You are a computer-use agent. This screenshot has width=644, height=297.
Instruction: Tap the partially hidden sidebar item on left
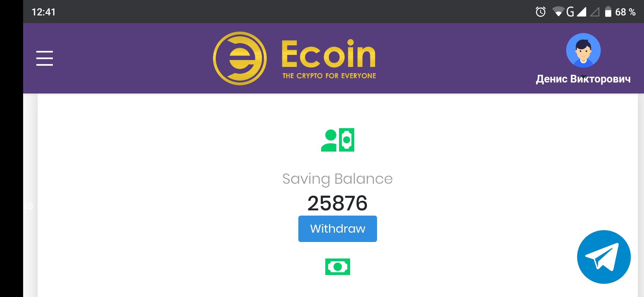(x=28, y=206)
